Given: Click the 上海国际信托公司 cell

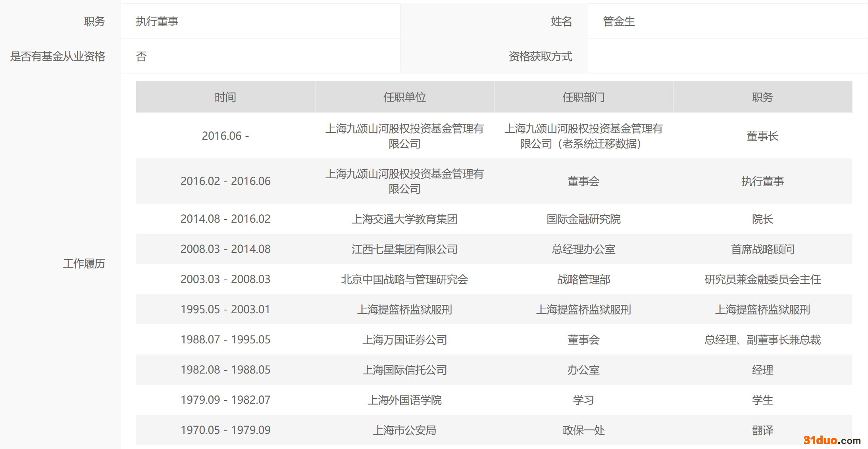Looking at the screenshot, I should pos(404,370).
